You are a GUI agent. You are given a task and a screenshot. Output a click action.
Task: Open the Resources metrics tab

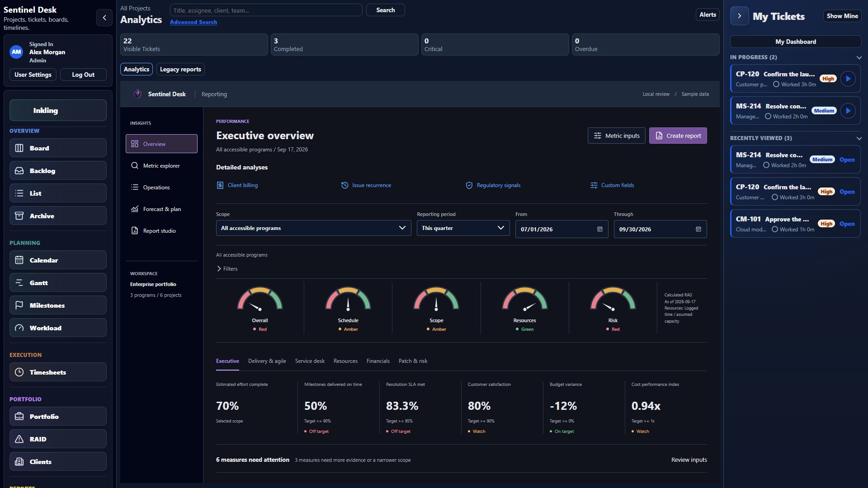tap(345, 361)
